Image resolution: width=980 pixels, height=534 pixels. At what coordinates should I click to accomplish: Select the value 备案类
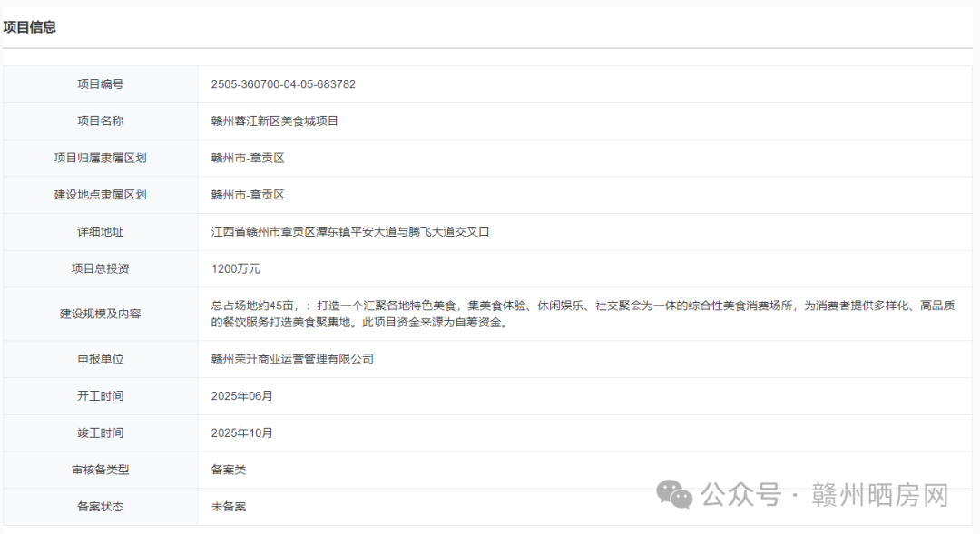229,470
